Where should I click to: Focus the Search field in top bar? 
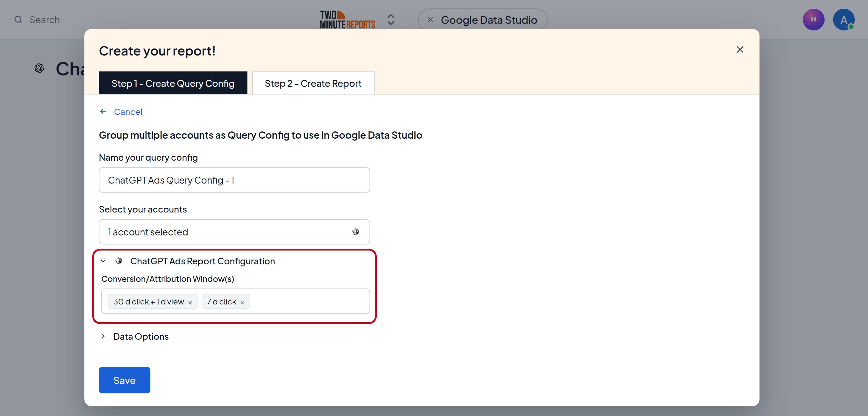pyautogui.click(x=45, y=20)
